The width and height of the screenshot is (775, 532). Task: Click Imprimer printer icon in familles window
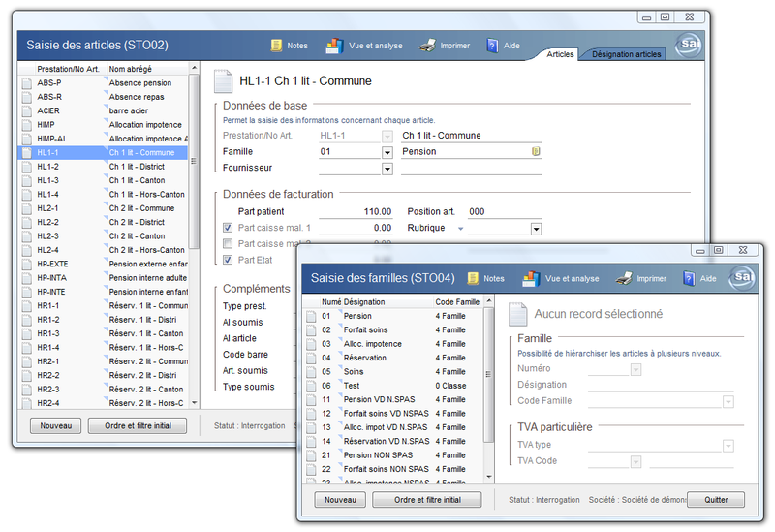click(625, 278)
